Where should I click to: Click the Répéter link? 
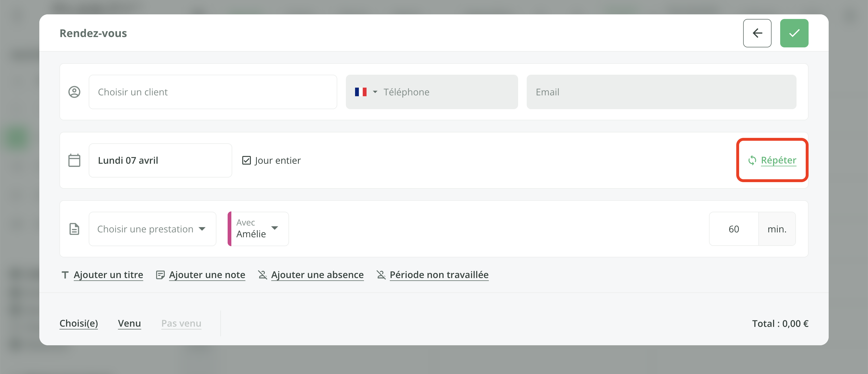click(778, 160)
